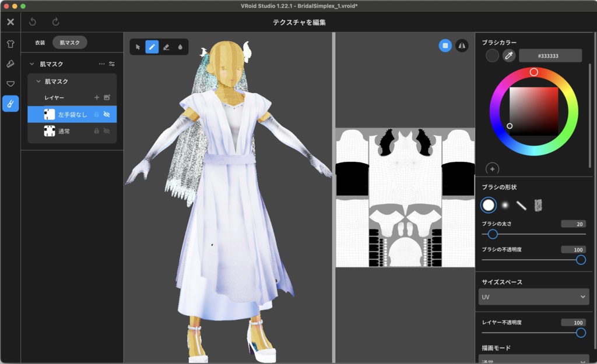Select the pen brush tool
The width and height of the screenshot is (597, 364).
(152, 47)
